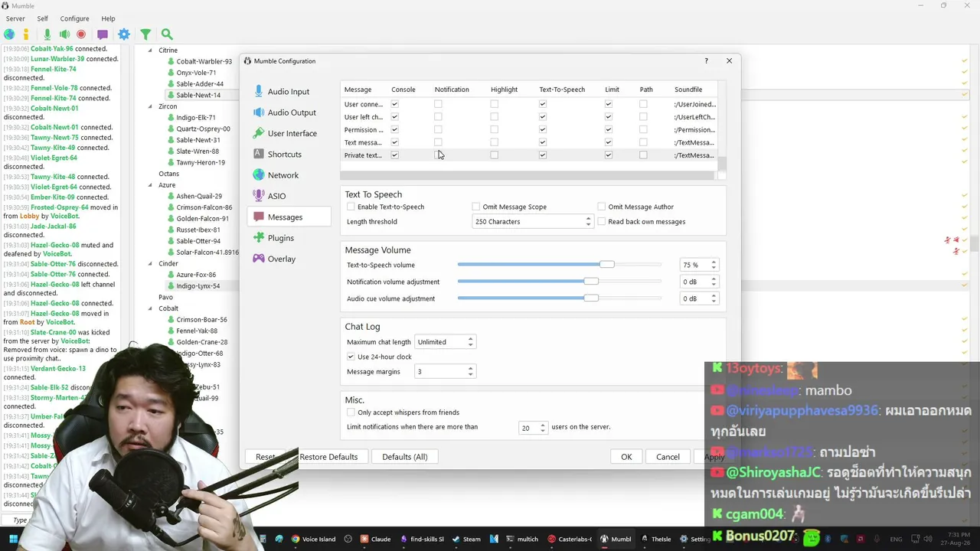The height and width of the screenshot is (551, 980).
Task: Deafen yourself with the green speaker icon
Action: 64,34
